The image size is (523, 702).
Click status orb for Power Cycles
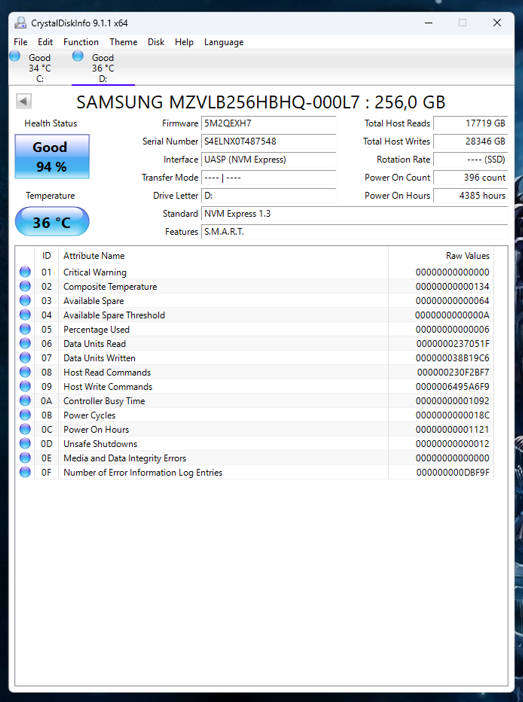click(x=25, y=415)
